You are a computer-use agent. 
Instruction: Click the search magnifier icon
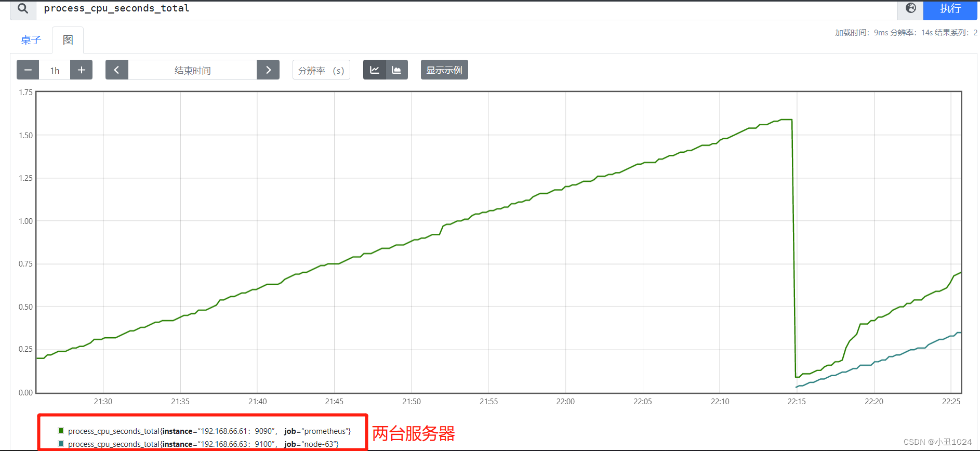tap(23, 9)
